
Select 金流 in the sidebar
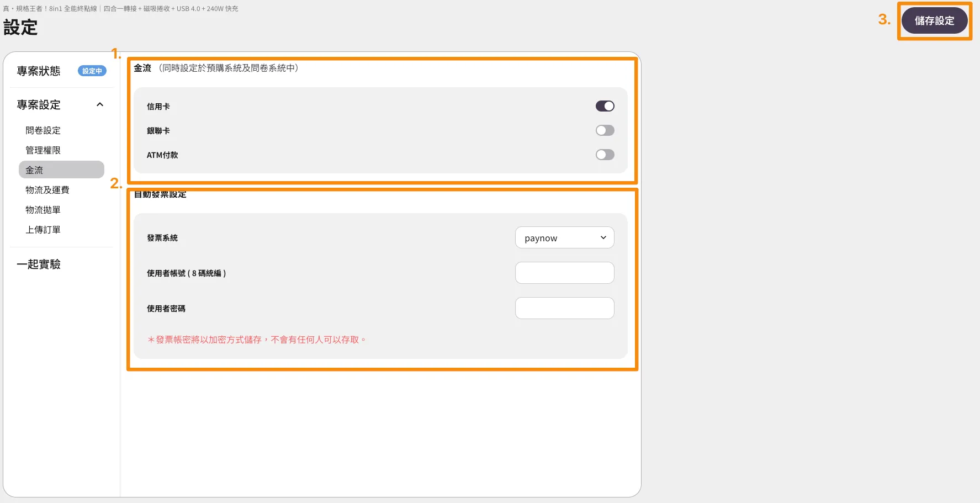[34, 170]
